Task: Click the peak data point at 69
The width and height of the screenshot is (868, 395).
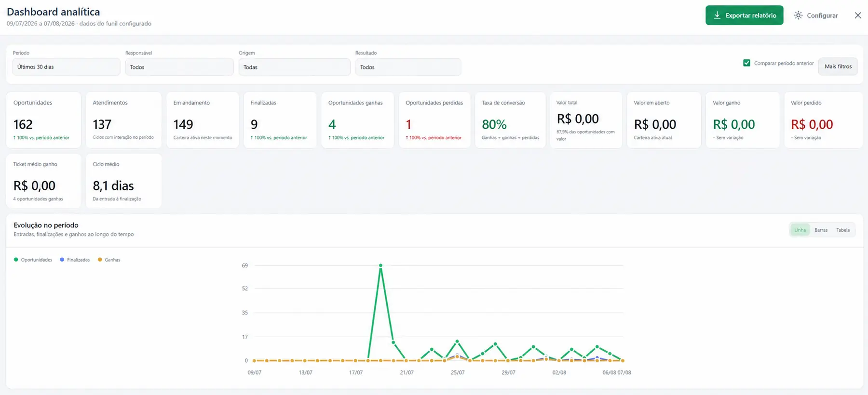Action: click(x=381, y=265)
